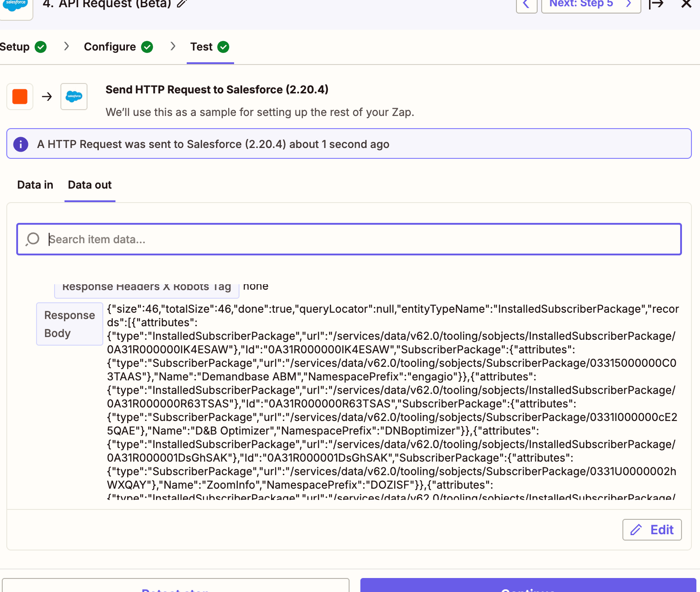700x592 pixels.
Task: Go to previous step with left chevron
Action: (x=526, y=5)
